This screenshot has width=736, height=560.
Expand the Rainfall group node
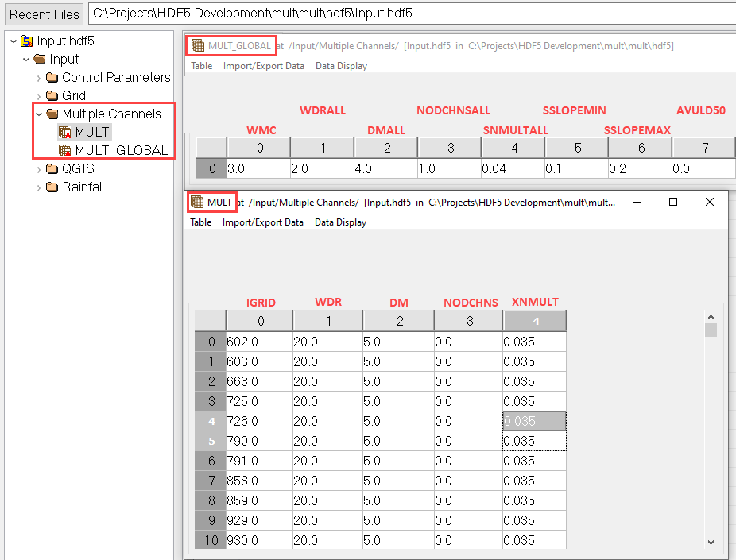(40, 187)
